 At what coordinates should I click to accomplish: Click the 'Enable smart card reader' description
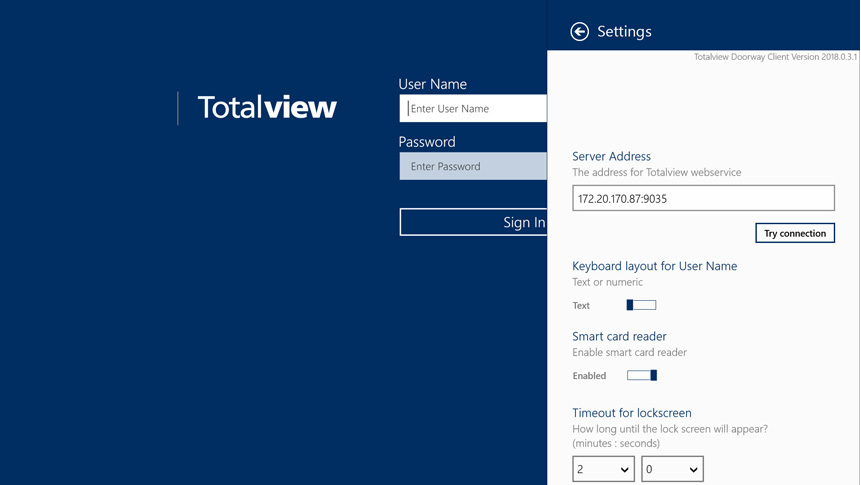pos(629,353)
